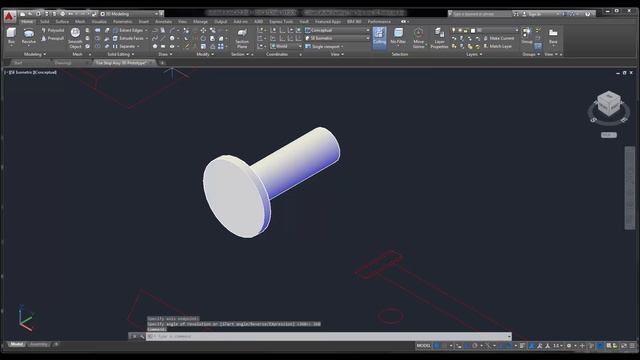Expand the Draw panel
The height and width of the screenshot is (360, 640).
pos(165,54)
